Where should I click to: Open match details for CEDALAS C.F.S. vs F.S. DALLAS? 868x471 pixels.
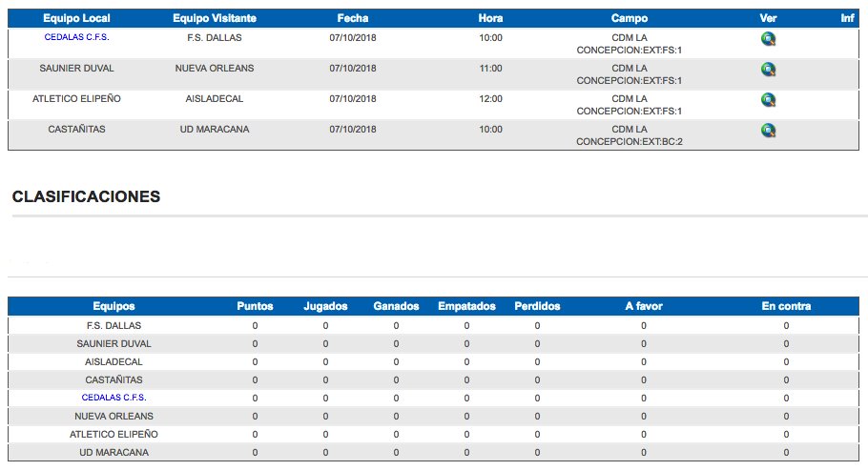click(768, 39)
